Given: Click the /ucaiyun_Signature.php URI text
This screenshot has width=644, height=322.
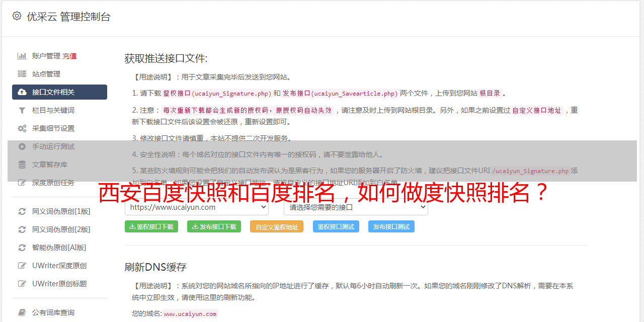Looking at the screenshot, I should pyautogui.click(x=530, y=171).
